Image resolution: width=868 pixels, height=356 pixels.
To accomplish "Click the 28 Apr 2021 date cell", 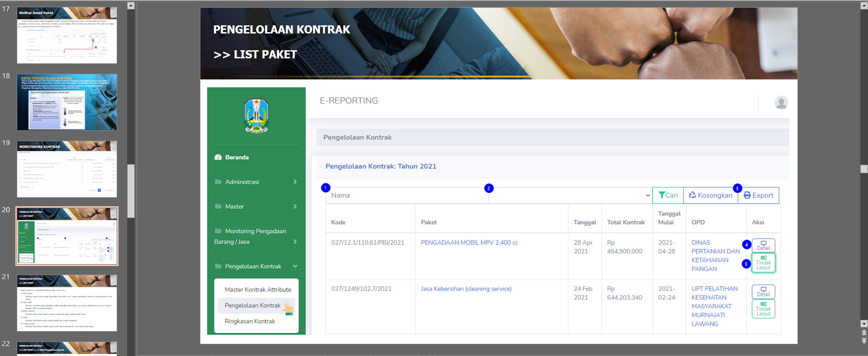I will tap(583, 247).
